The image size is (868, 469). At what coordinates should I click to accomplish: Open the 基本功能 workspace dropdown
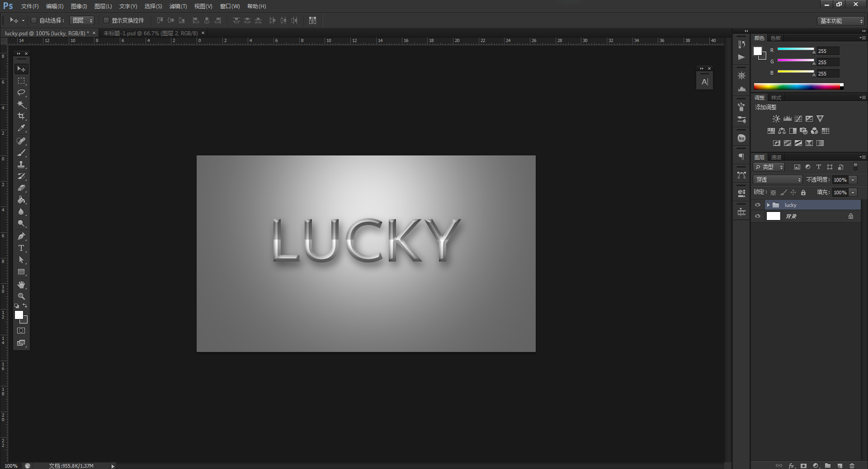(841, 21)
